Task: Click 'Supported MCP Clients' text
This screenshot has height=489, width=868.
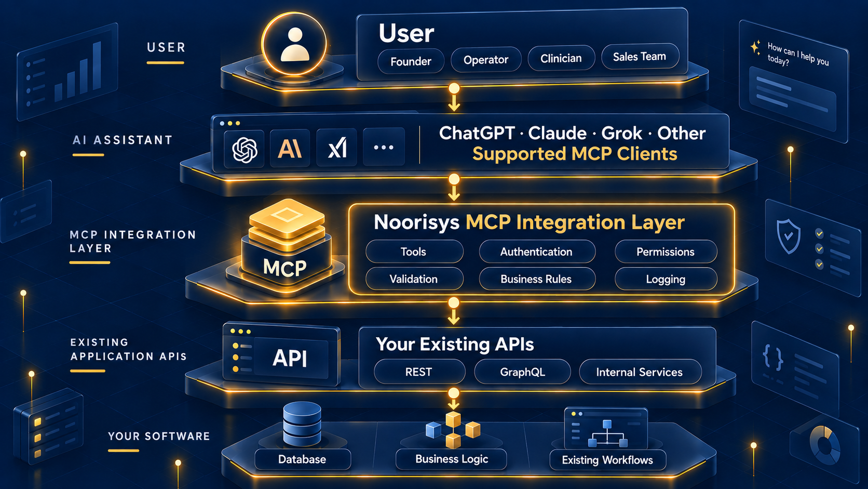Action: (575, 154)
